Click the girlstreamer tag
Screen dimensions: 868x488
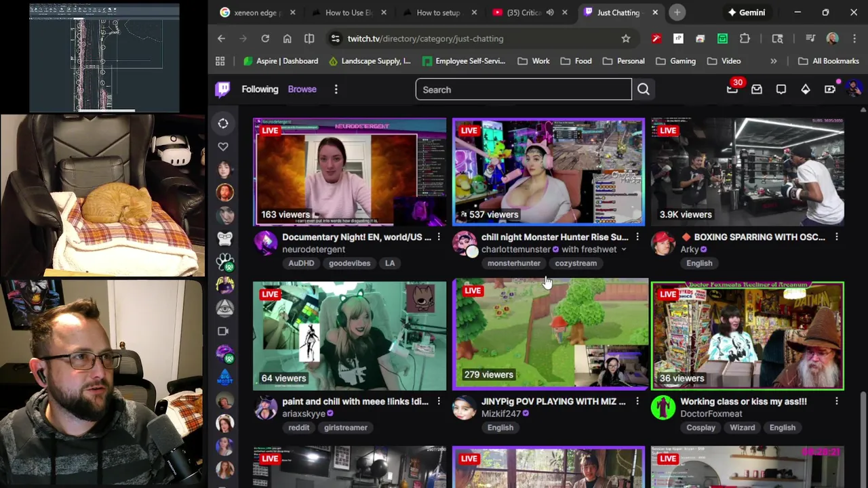346,428
